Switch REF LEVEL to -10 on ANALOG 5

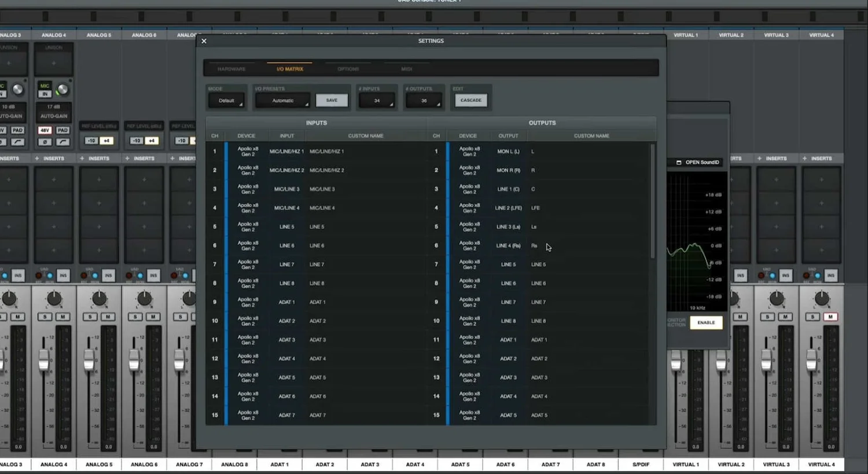pos(93,140)
